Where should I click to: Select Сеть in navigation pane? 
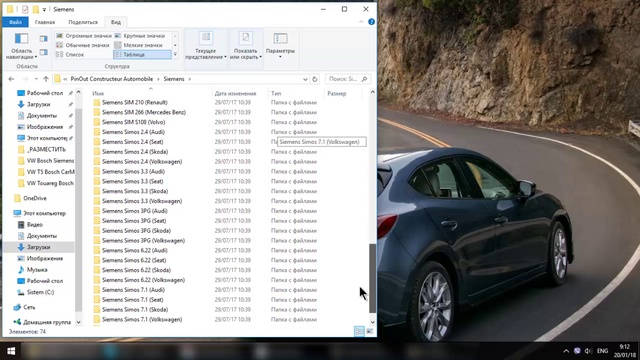(29, 307)
